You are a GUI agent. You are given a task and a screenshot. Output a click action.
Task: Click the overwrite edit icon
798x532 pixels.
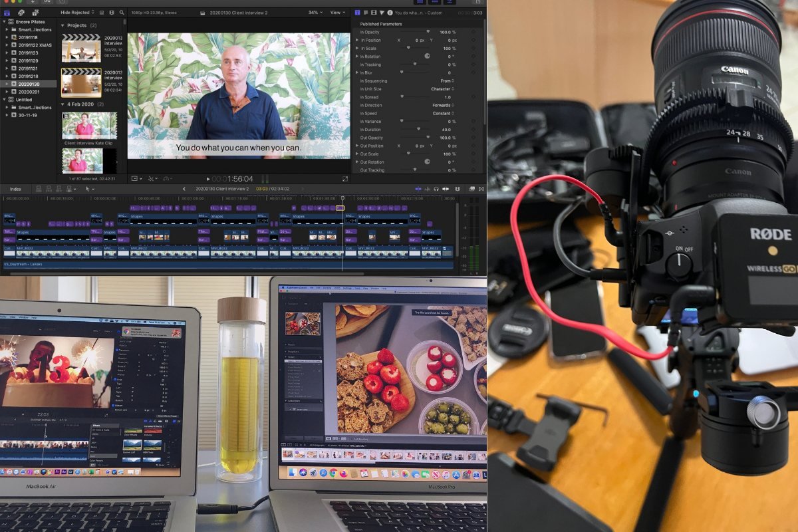69,189
